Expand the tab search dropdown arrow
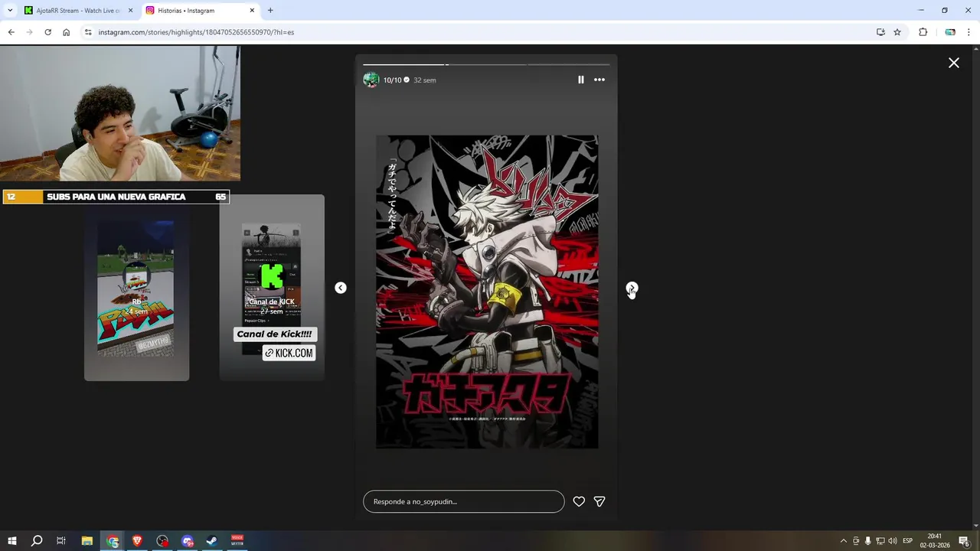Screen dimensions: 980x551 click(10, 11)
